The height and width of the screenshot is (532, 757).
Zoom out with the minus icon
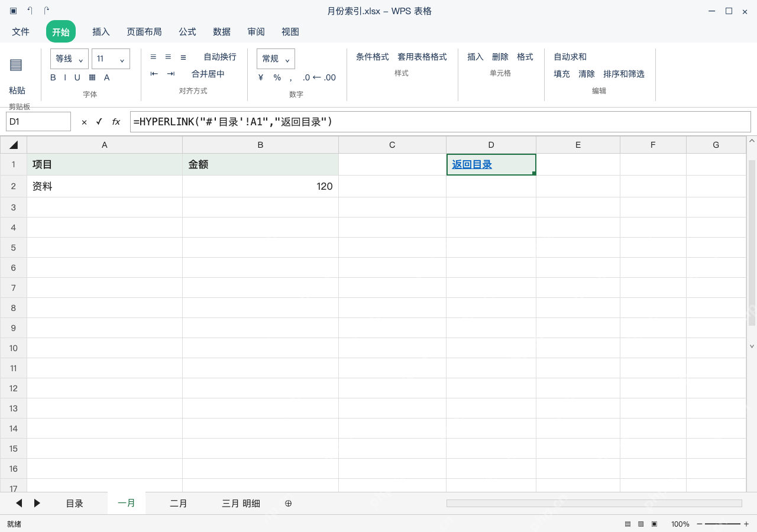(x=700, y=524)
